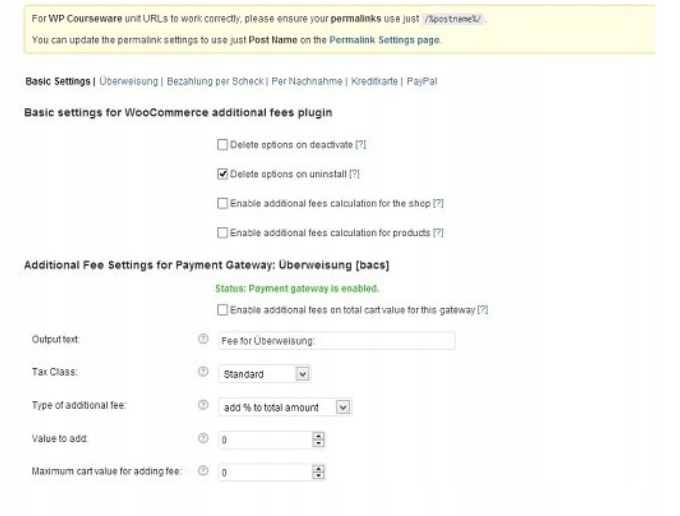The width and height of the screenshot is (680, 516).
Task: Enable additional fees on total cart value
Action: click(223, 310)
